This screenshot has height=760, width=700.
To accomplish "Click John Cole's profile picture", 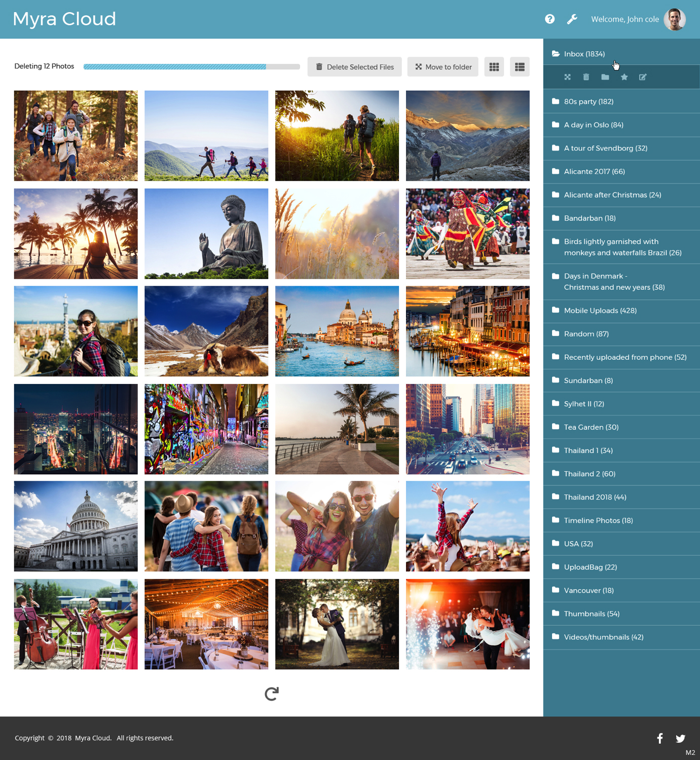I will [675, 19].
